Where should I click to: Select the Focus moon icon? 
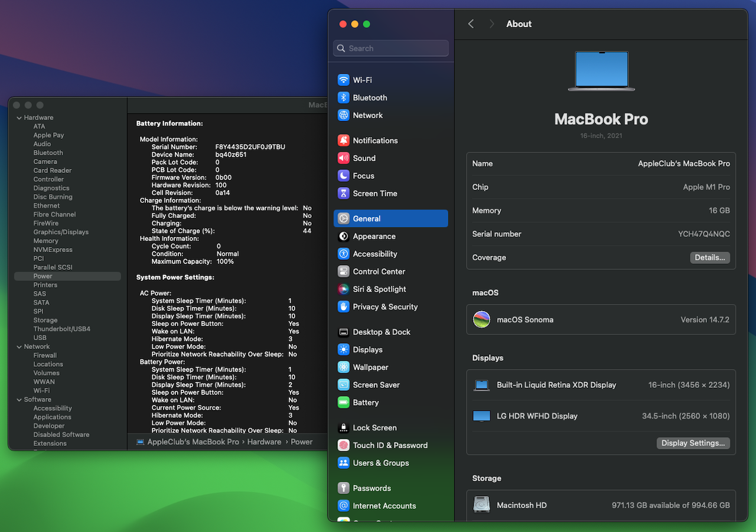(x=343, y=176)
